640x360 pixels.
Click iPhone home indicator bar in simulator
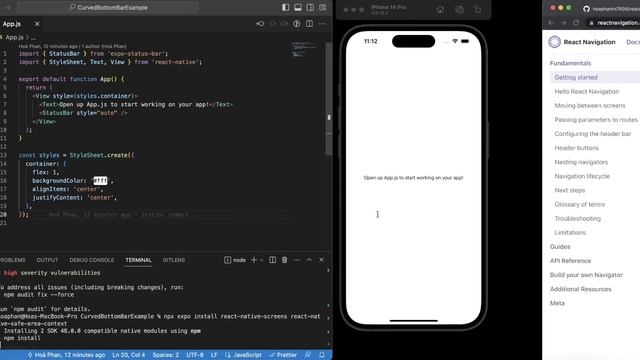click(413, 321)
